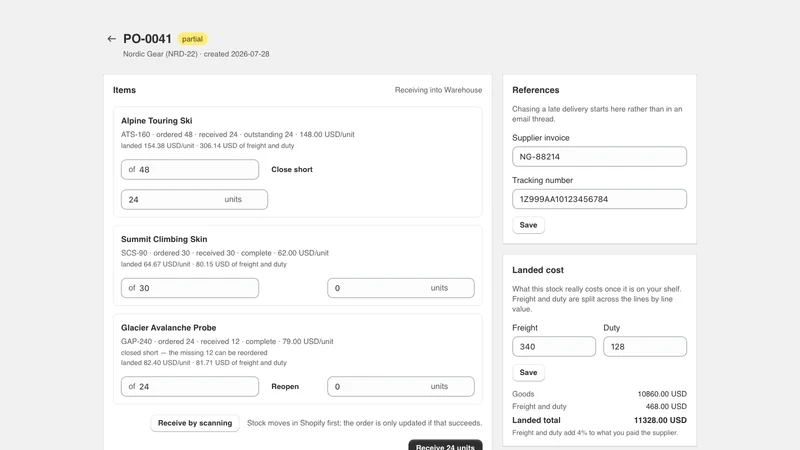Click the Receive by scanning button
Image resolution: width=800 pixels, height=450 pixels.
195,423
